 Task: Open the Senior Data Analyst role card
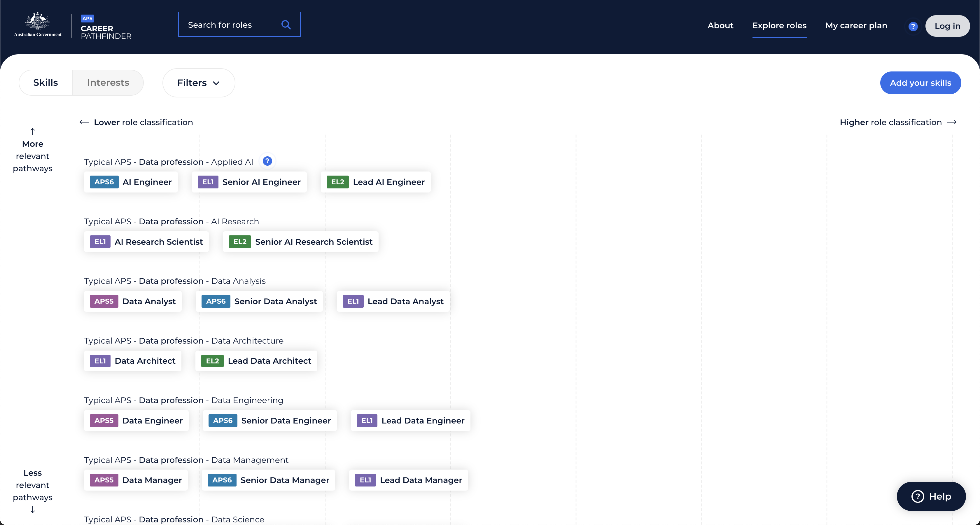click(x=259, y=301)
